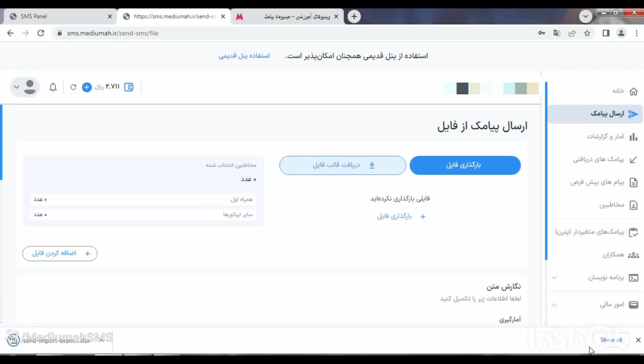Open مخاطبین in the sidebar menu

point(612,205)
